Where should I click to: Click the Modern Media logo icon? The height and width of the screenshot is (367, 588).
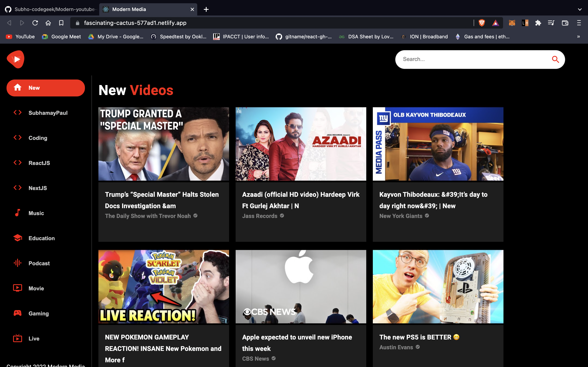[16, 59]
